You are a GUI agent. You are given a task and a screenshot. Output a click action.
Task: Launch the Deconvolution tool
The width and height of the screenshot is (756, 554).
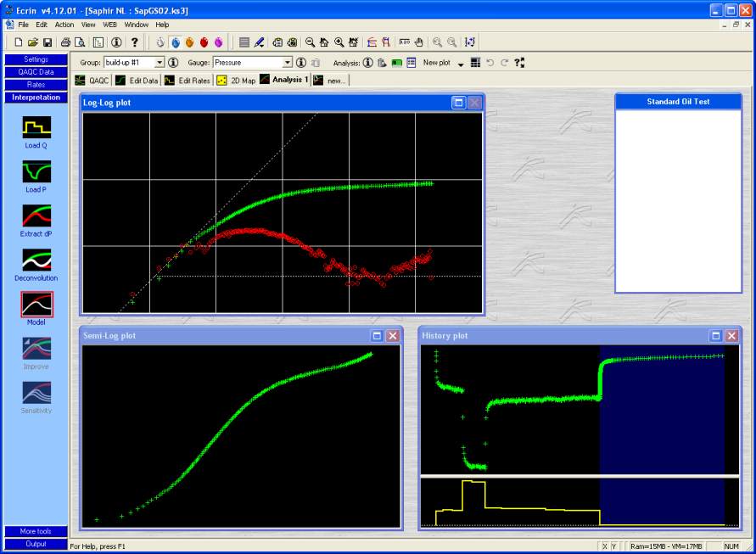coord(36,260)
